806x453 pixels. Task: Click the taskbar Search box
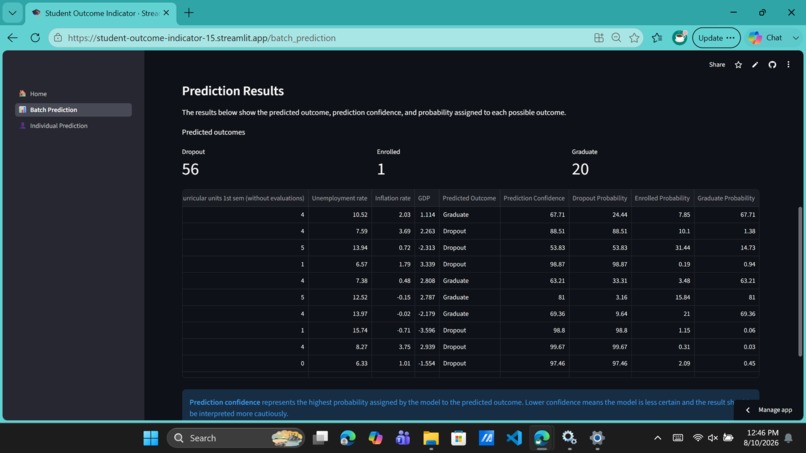[x=236, y=438]
